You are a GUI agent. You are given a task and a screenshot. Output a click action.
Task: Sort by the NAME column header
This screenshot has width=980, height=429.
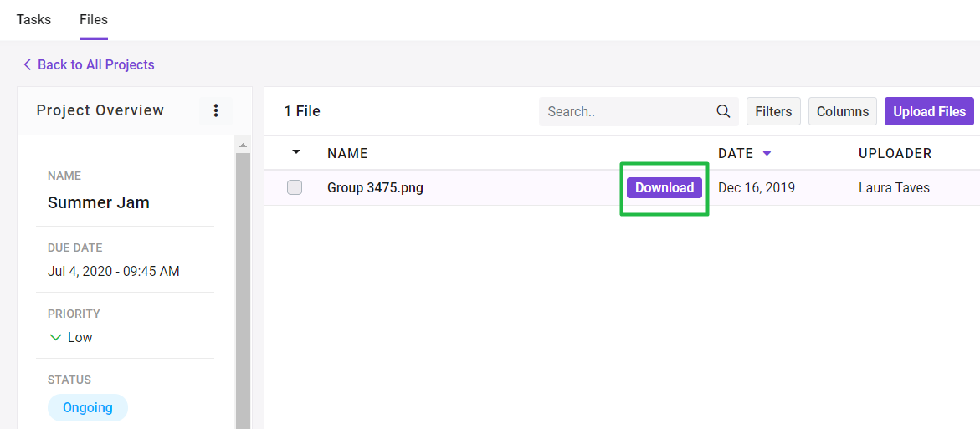click(347, 153)
